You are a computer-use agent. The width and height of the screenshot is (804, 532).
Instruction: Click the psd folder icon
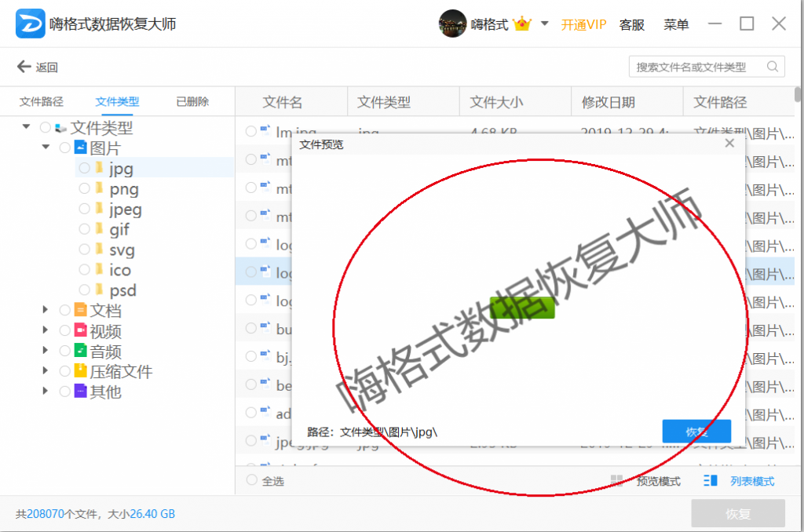100,290
